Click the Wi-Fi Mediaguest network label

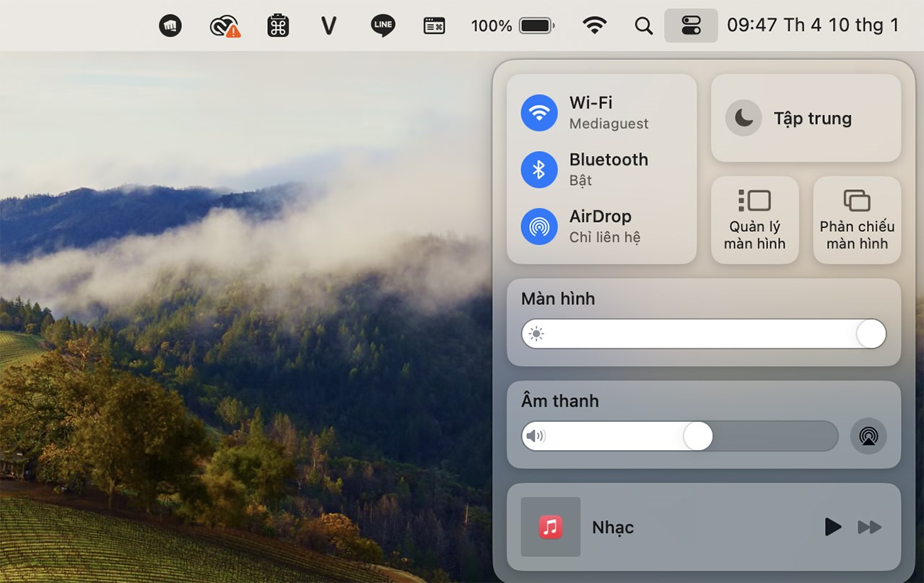(609, 113)
